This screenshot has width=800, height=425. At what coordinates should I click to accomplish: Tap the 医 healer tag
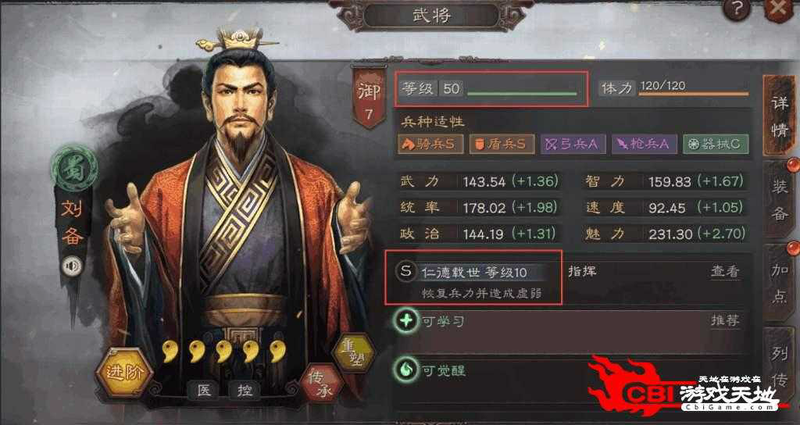pos(204,391)
